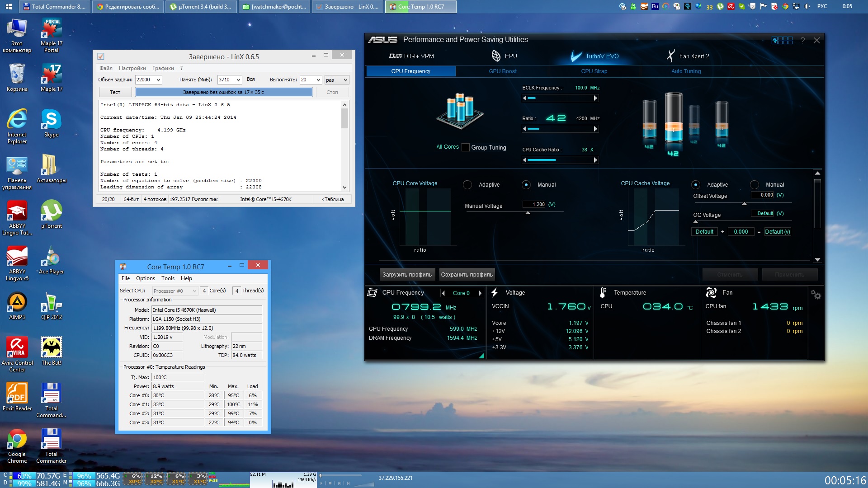Open Core Temp Tools menu
Image resolution: width=868 pixels, height=488 pixels.
(168, 278)
